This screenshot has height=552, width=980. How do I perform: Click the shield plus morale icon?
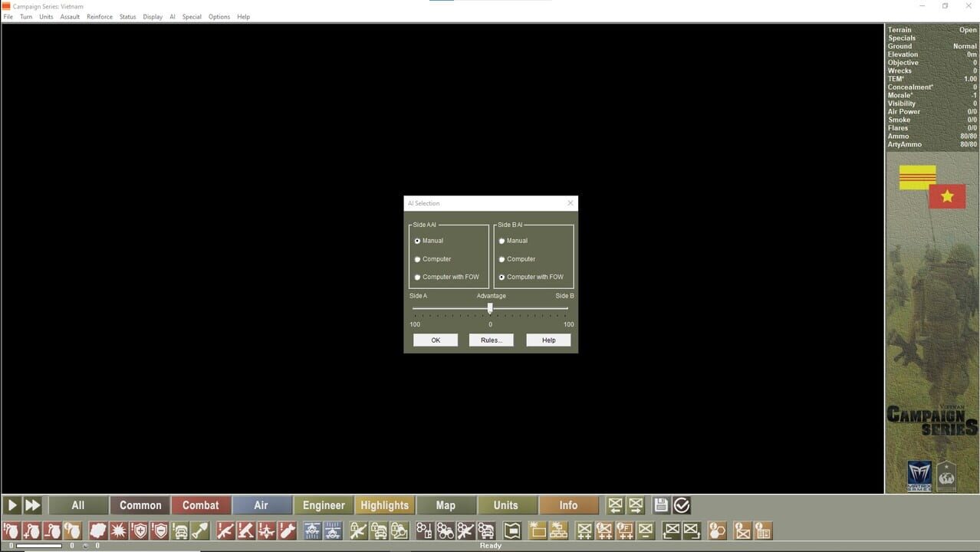pos(142,530)
